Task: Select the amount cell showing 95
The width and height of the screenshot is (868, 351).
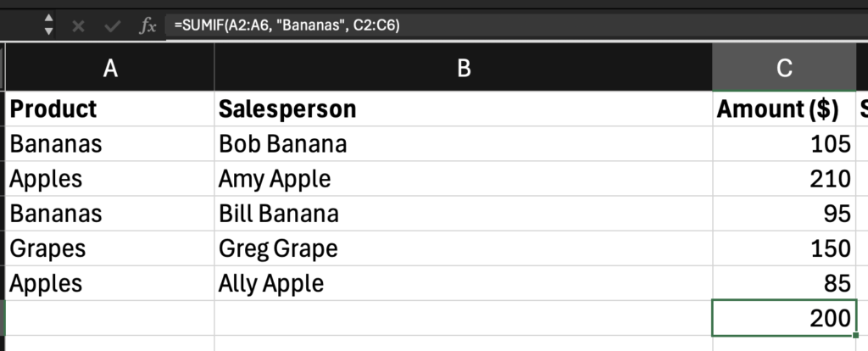Action: pos(784,213)
